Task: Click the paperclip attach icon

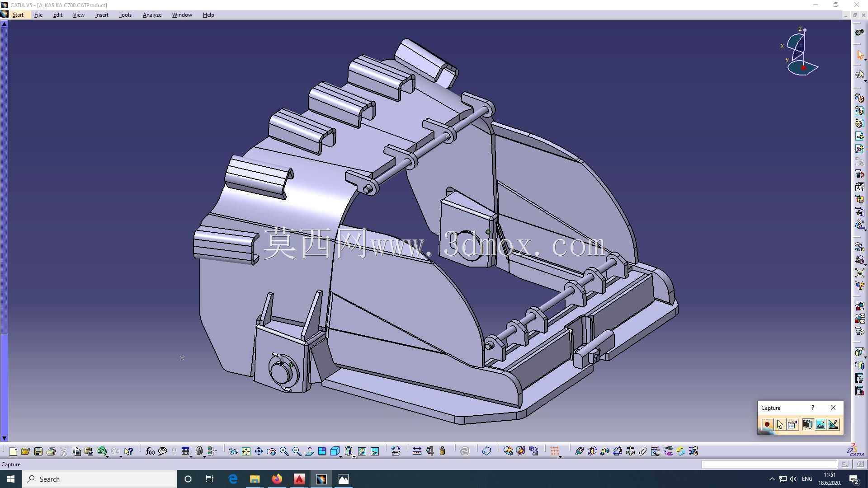Action: [643, 451]
